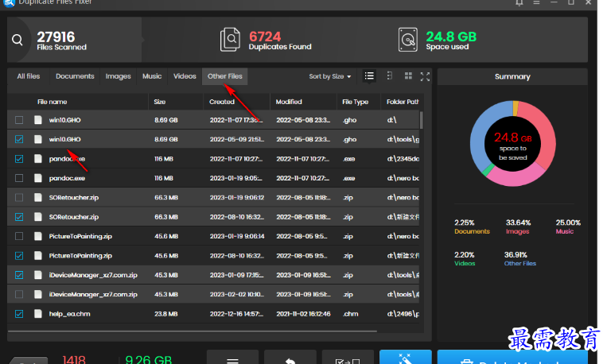Open the Sort by Size dropdown
Screen dimensions: 607x364
tap(330, 76)
